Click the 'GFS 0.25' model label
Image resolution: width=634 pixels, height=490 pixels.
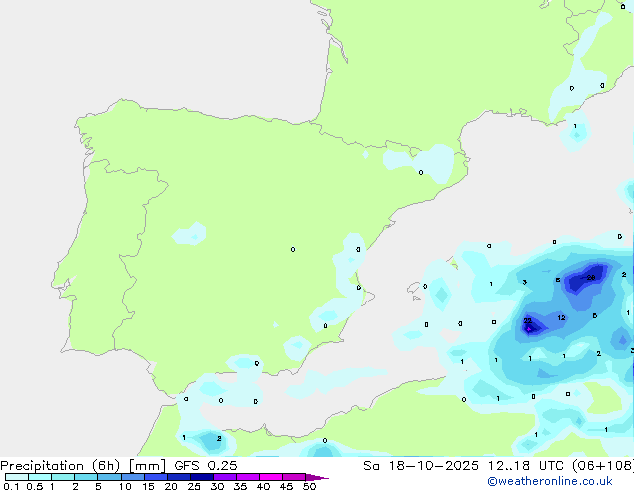tap(205, 466)
